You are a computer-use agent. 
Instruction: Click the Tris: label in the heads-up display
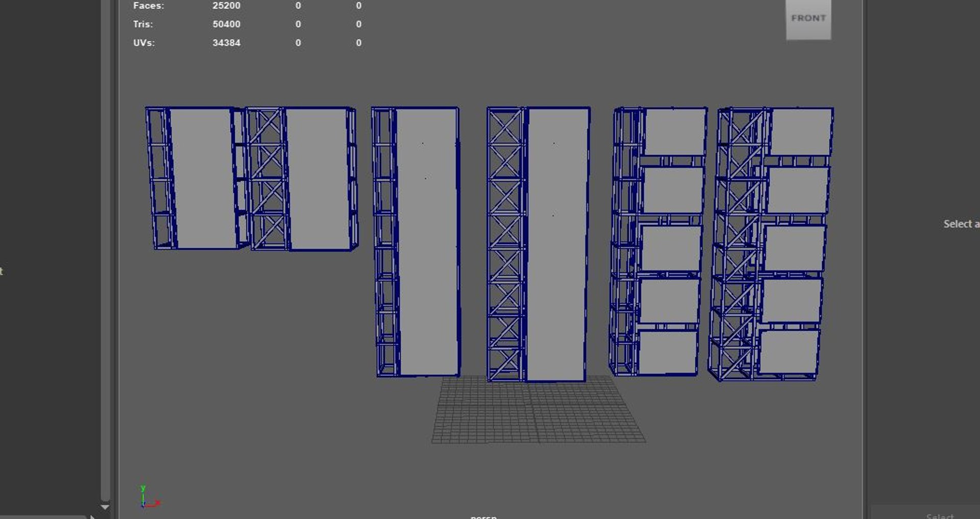143,24
